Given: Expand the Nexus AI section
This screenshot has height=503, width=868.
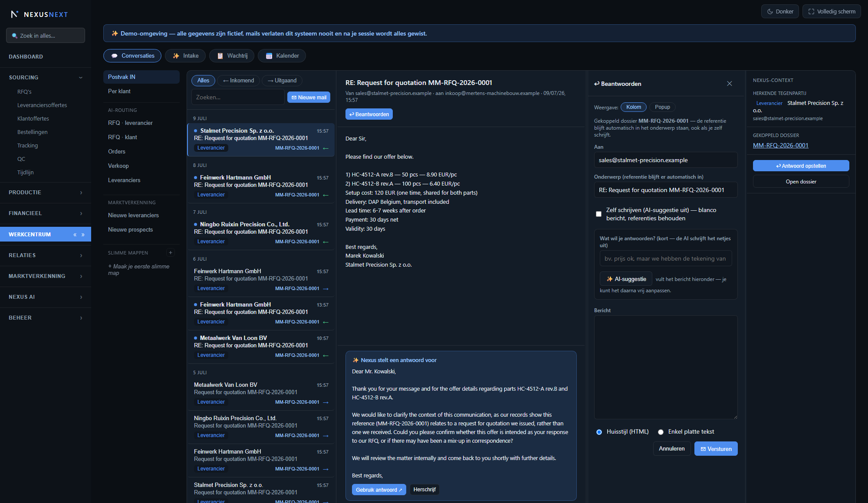Looking at the screenshot, I should (x=46, y=297).
